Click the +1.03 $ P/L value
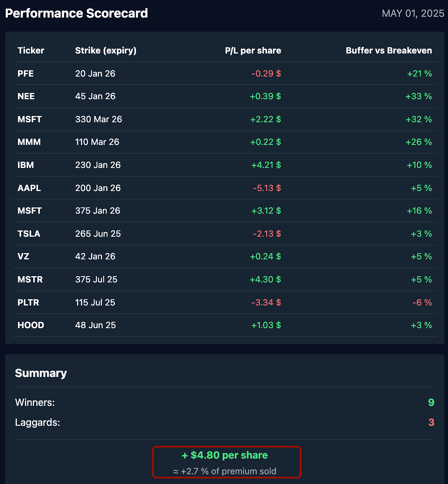Screen dimensions: 448x484 (266, 325)
